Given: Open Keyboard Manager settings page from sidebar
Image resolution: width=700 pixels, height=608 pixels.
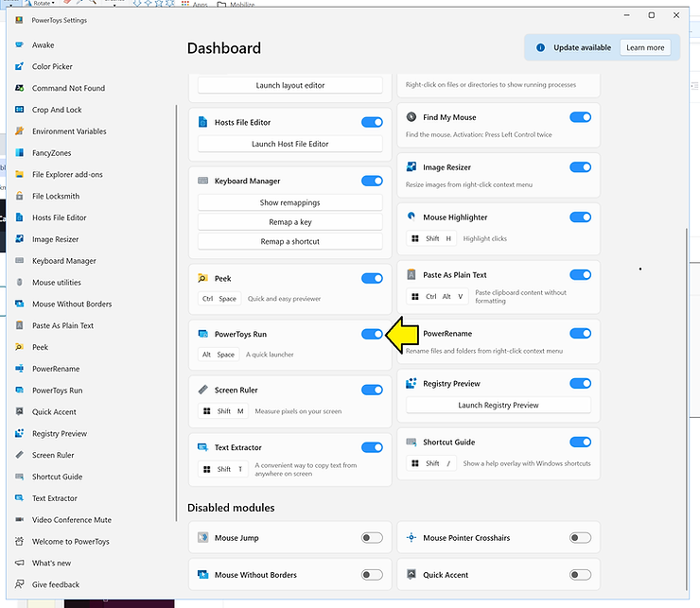Looking at the screenshot, I should (x=63, y=261).
